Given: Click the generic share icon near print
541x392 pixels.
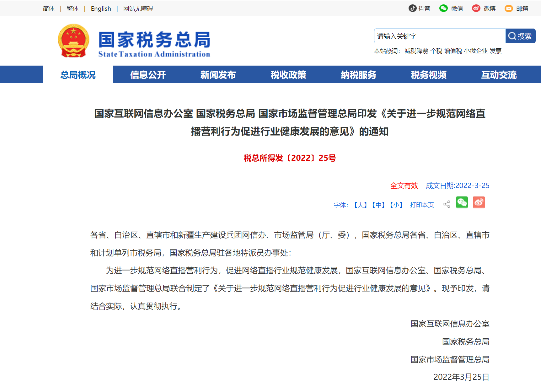Looking at the screenshot, I should pyautogui.click(x=447, y=204).
